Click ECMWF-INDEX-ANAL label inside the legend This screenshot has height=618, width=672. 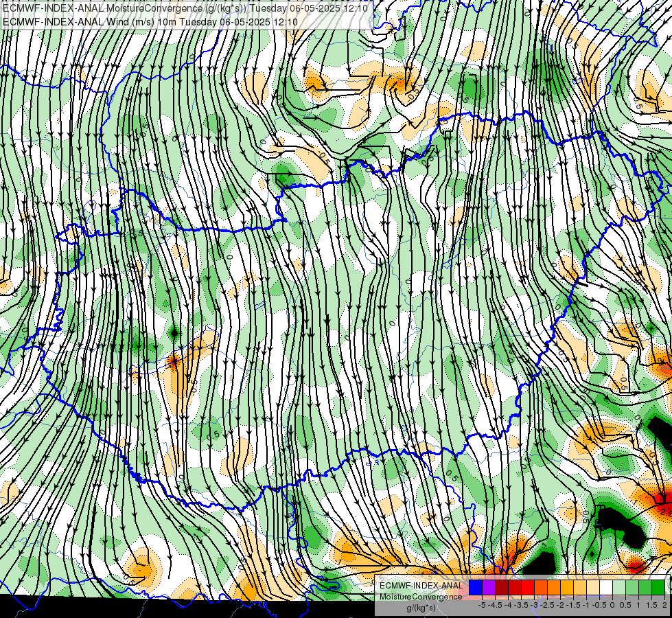pos(421,586)
